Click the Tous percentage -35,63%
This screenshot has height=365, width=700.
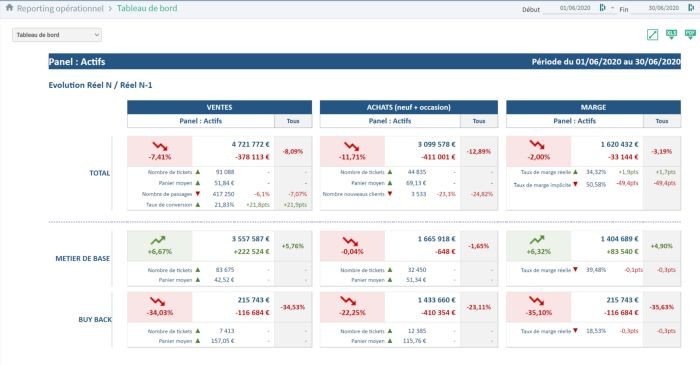[x=662, y=307]
